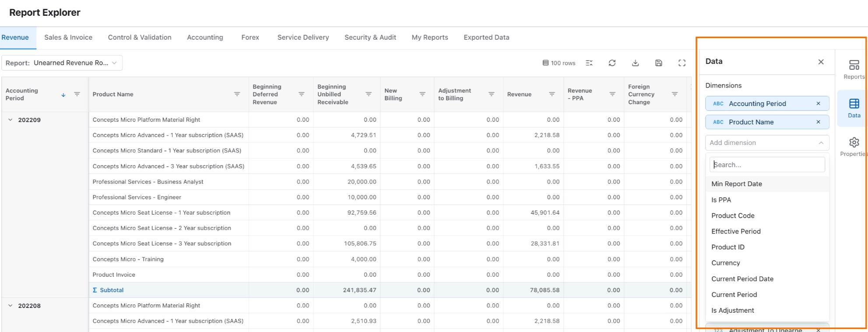Click the refresh report icon
This screenshot has height=332, width=868.
[x=612, y=63]
